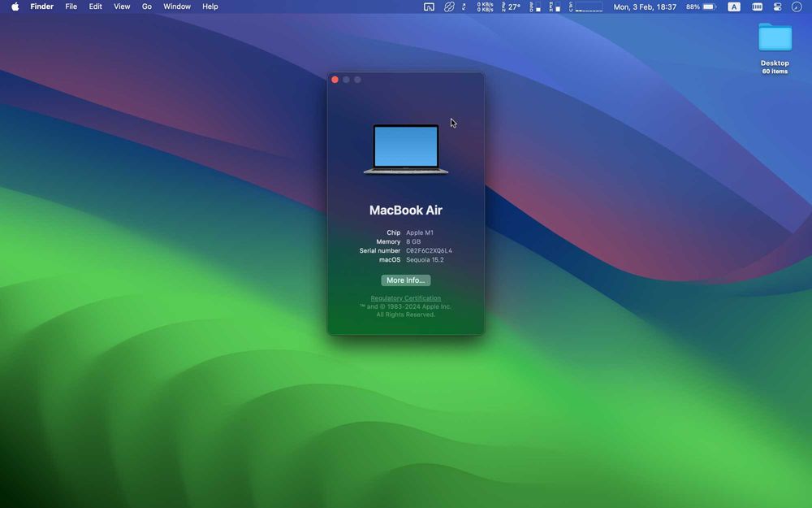Open the Go menu

coord(147,7)
